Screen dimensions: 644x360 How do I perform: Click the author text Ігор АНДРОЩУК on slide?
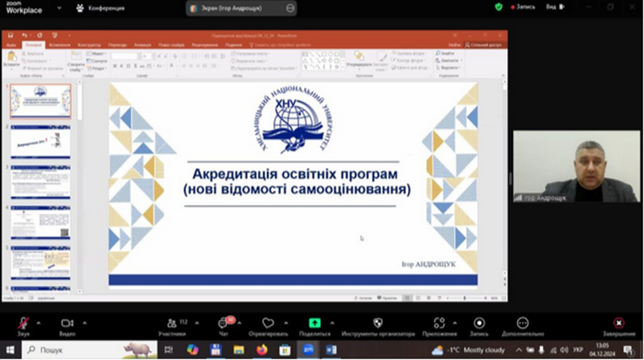click(x=428, y=264)
